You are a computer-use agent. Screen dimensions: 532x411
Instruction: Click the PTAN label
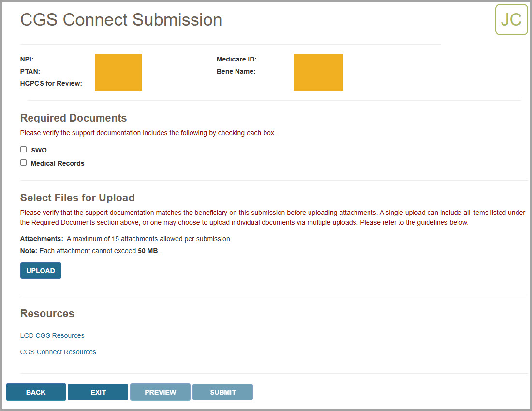(x=30, y=71)
